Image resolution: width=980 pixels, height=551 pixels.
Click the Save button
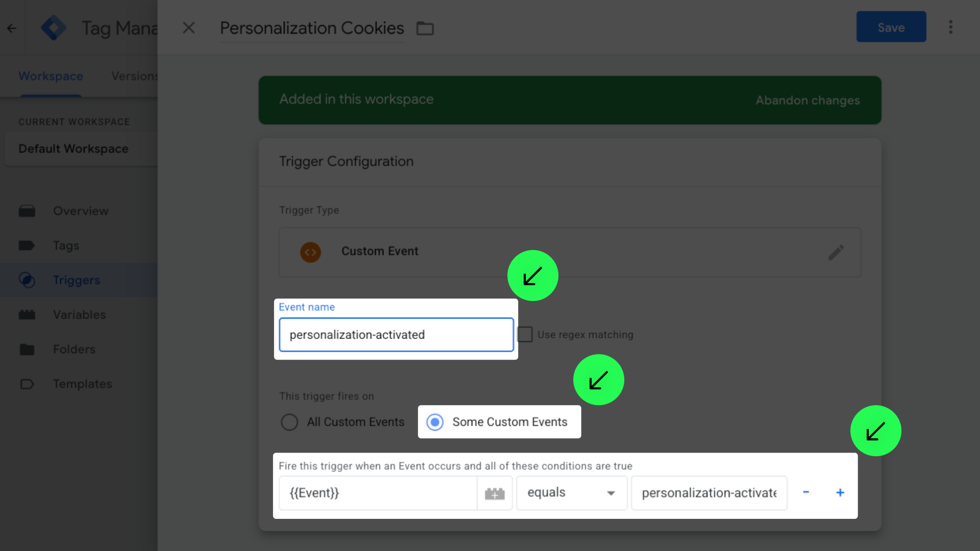click(891, 27)
